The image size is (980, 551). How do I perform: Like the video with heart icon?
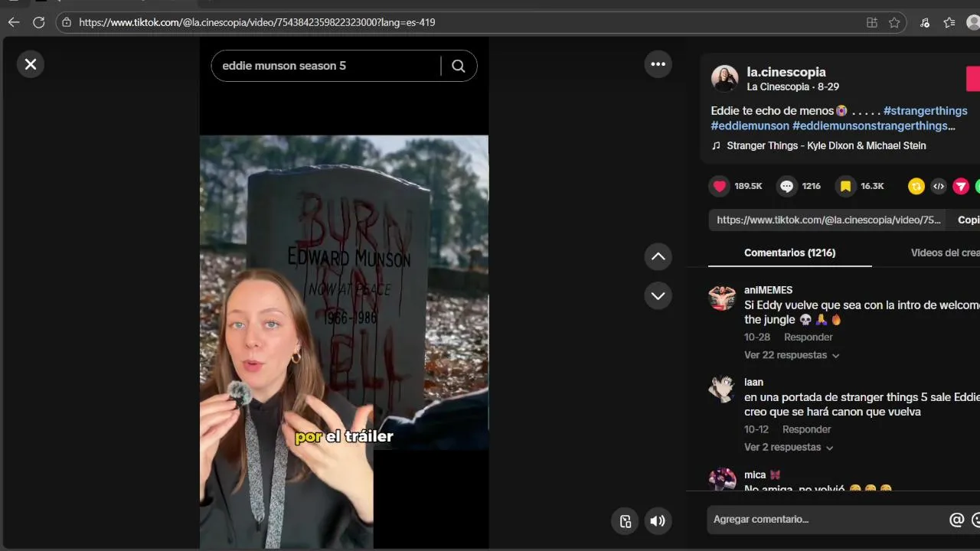720,186
